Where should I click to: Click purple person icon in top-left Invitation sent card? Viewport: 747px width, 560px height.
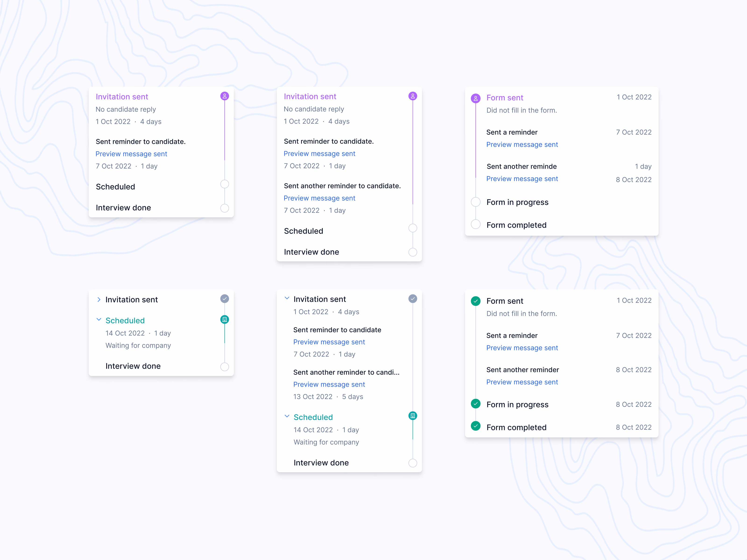(x=225, y=96)
